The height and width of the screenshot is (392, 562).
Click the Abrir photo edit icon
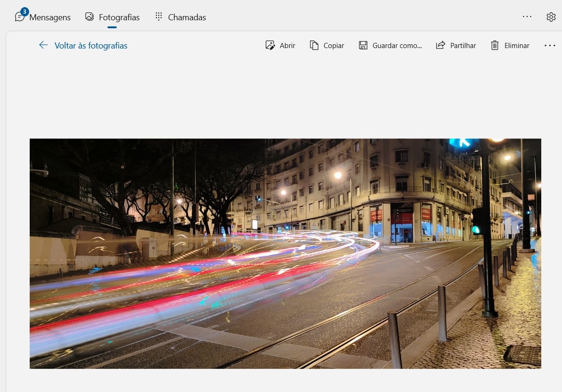270,45
